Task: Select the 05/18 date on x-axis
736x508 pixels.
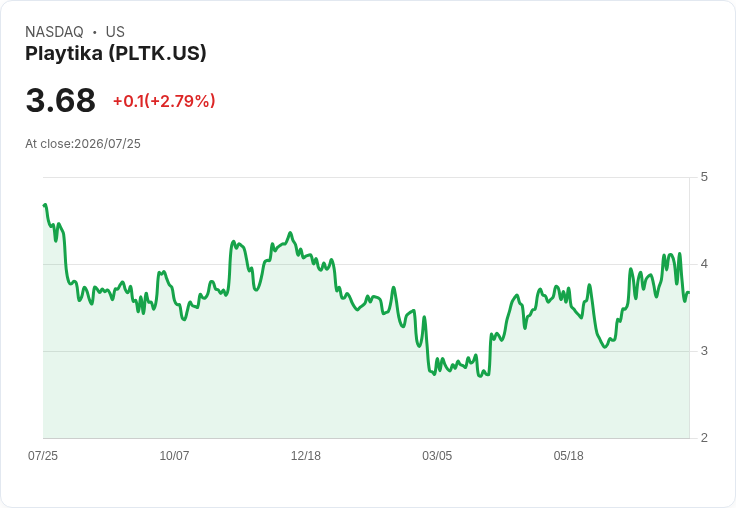Action: pos(568,455)
